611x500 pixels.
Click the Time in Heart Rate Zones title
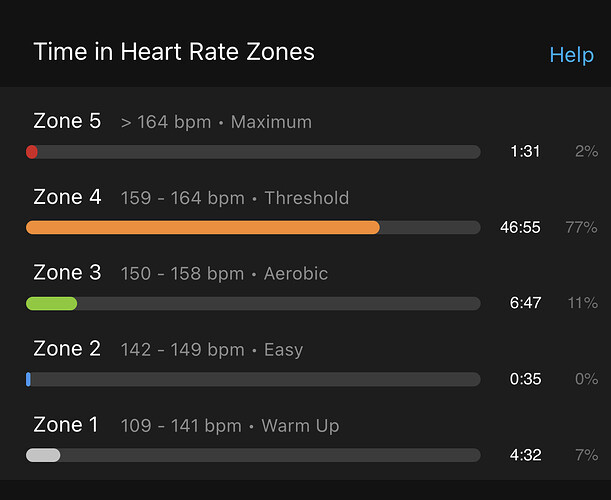(174, 51)
